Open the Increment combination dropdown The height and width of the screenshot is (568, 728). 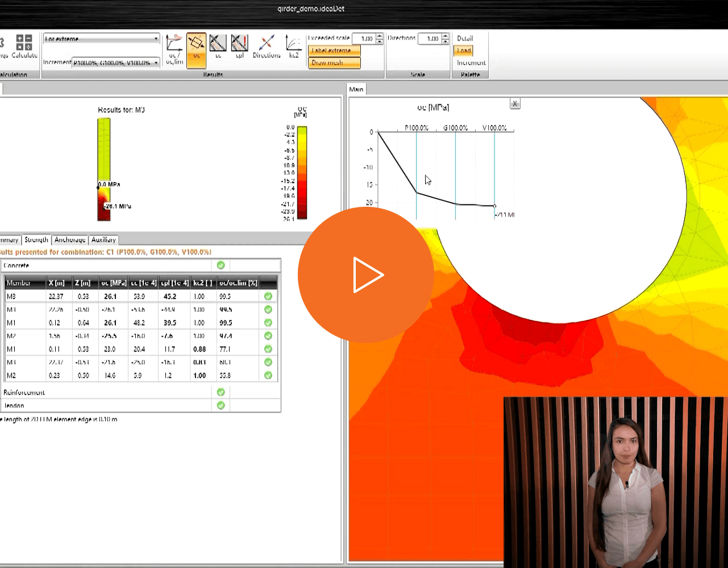click(116, 62)
